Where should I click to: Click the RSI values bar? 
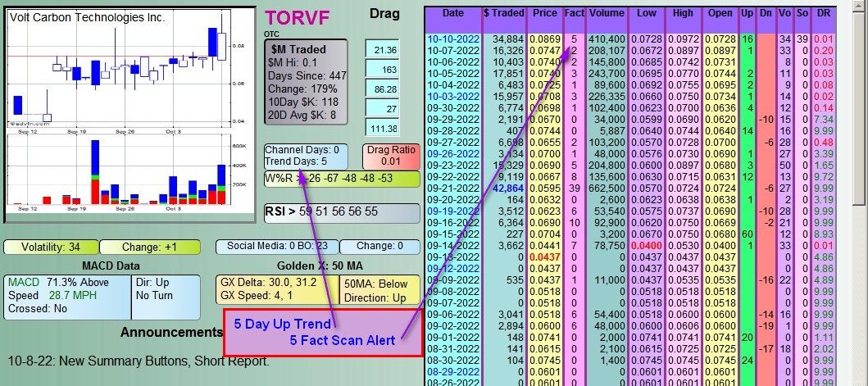(342, 213)
